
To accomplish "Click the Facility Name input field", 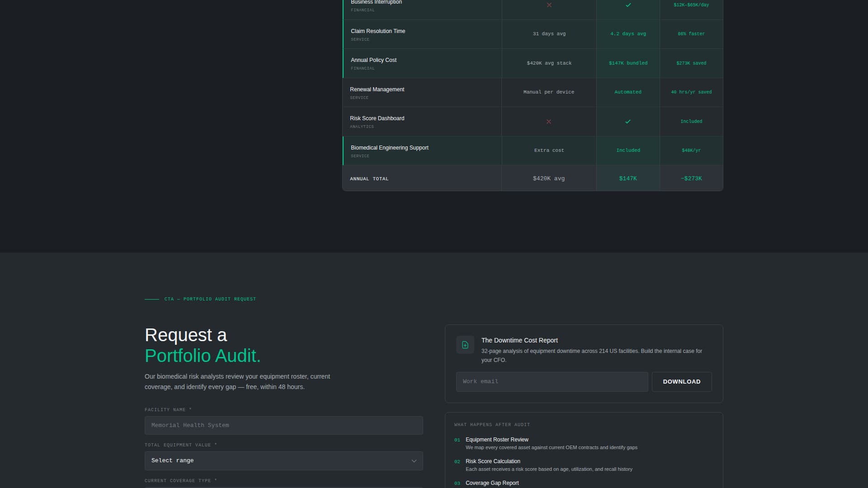I will click(283, 425).
